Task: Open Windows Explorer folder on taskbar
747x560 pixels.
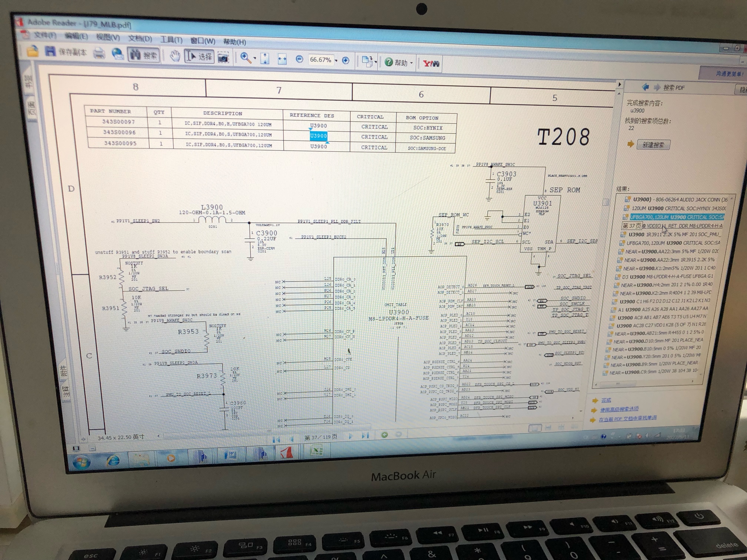Action: (142, 460)
